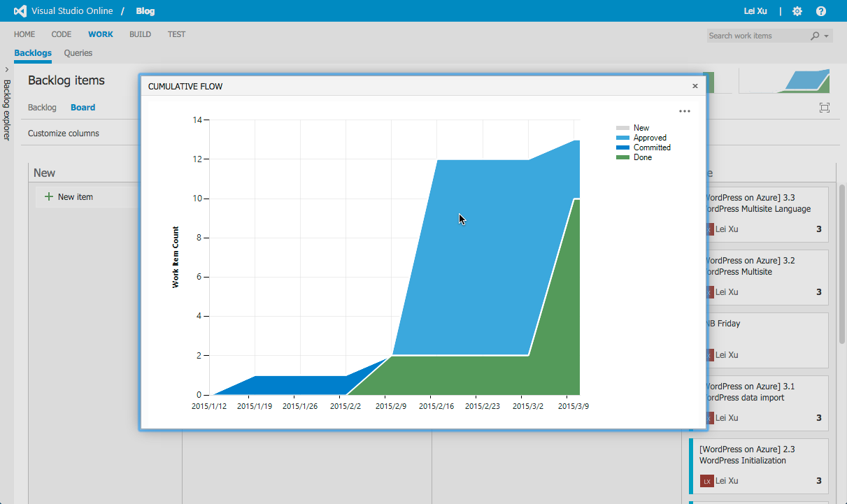
Task: Toggle the fullscreen board icon
Action: [x=825, y=108]
